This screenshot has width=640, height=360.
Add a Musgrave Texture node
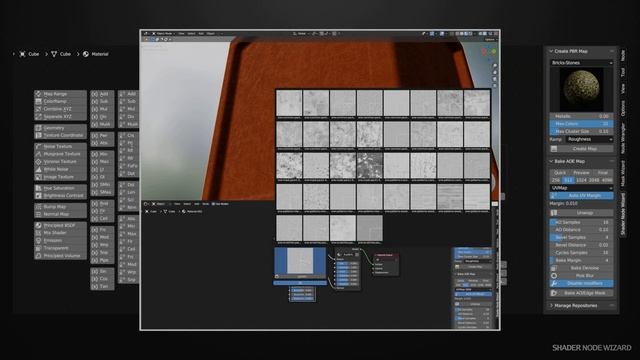tap(60, 154)
